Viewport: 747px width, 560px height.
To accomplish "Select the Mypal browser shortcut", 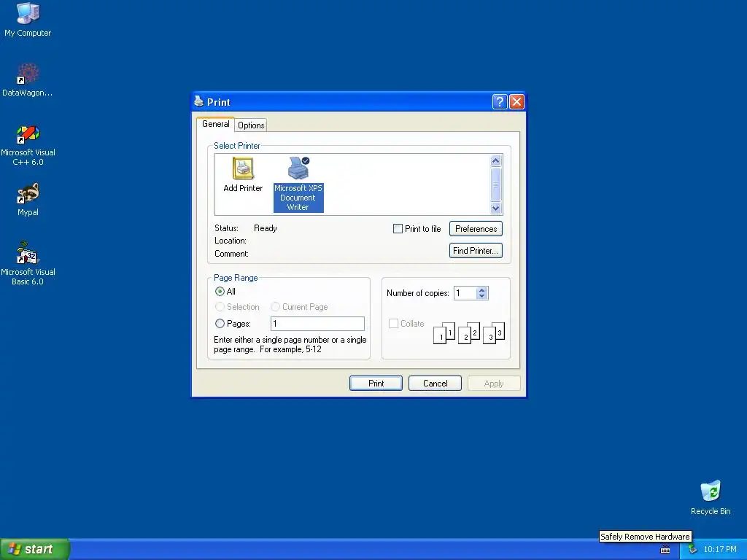I will [28, 200].
